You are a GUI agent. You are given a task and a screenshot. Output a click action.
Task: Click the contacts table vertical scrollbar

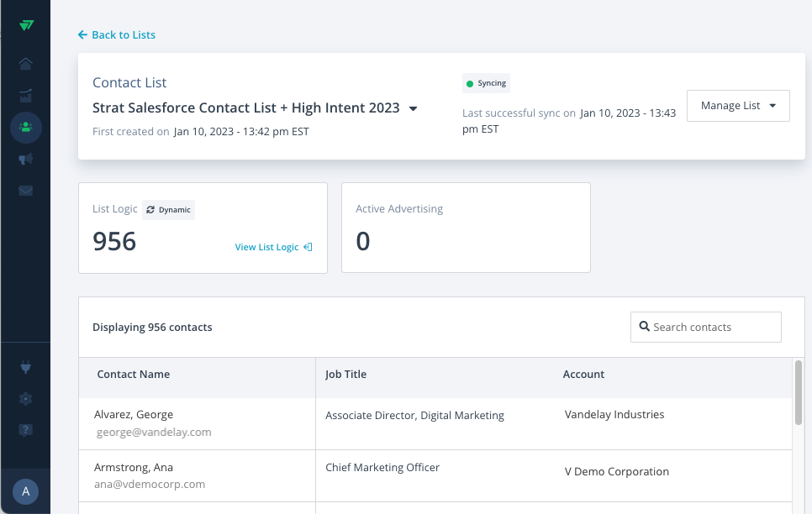798,393
